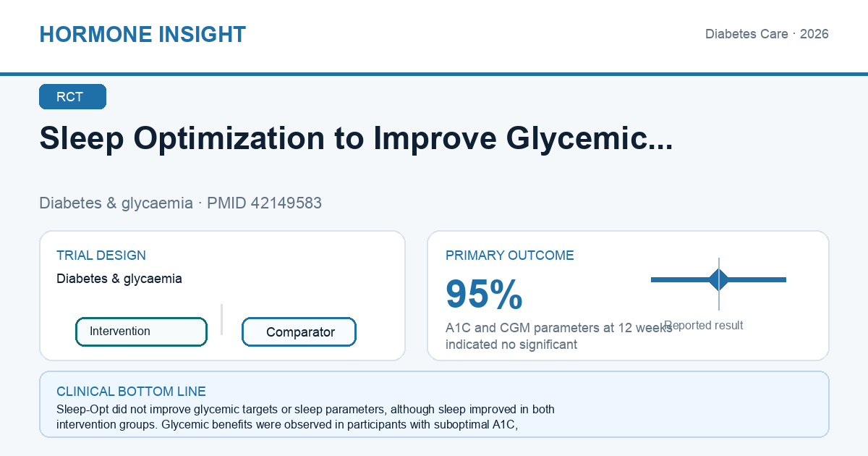The width and height of the screenshot is (868, 456).
Task: Select the Intervention arm box
Action: [x=142, y=332]
